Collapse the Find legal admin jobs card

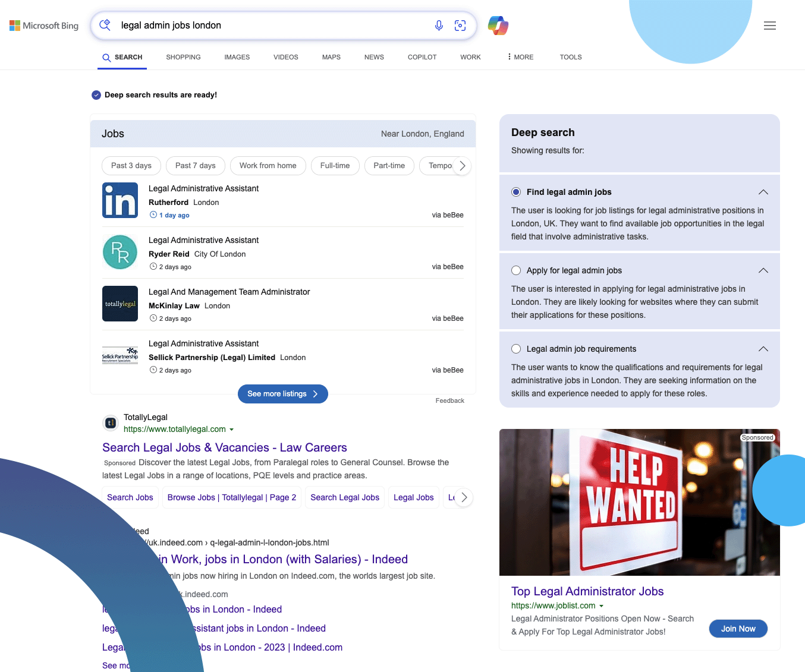763,192
